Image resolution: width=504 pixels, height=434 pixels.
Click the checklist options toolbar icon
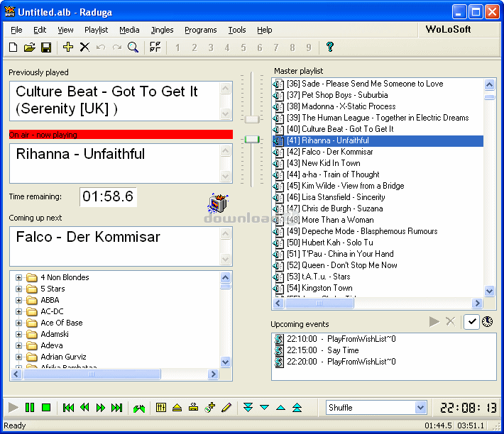(x=155, y=47)
